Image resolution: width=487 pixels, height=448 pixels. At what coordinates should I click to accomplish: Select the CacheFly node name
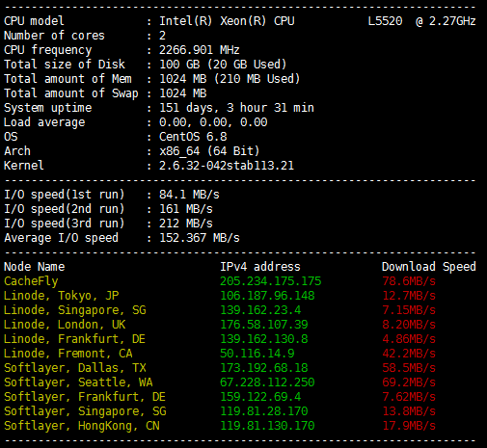[x=31, y=281]
